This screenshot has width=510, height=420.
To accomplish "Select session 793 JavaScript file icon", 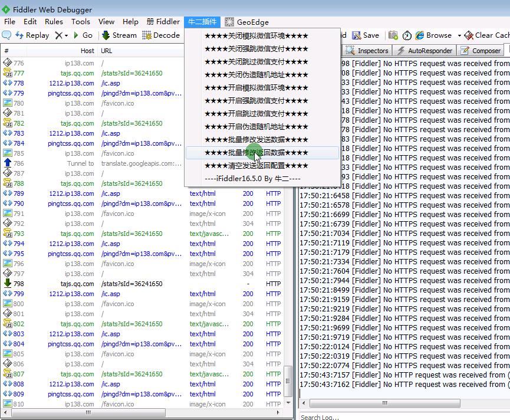I will [7, 233].
